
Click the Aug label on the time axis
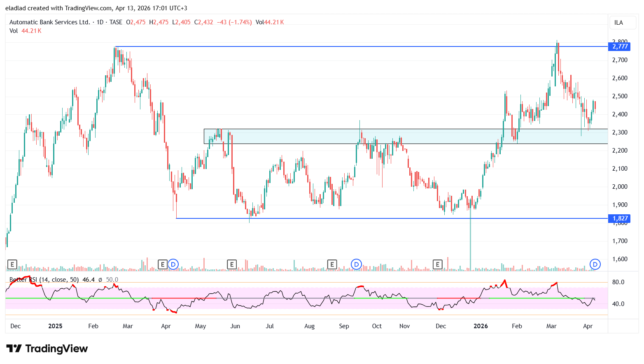click(309, 326)
